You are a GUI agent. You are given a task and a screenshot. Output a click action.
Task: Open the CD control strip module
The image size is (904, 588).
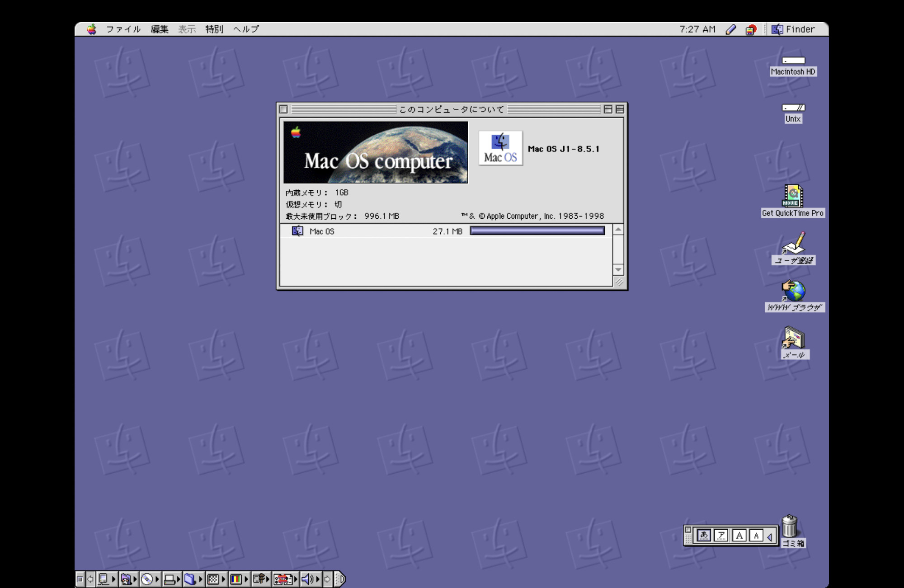(x=150, y=579)
